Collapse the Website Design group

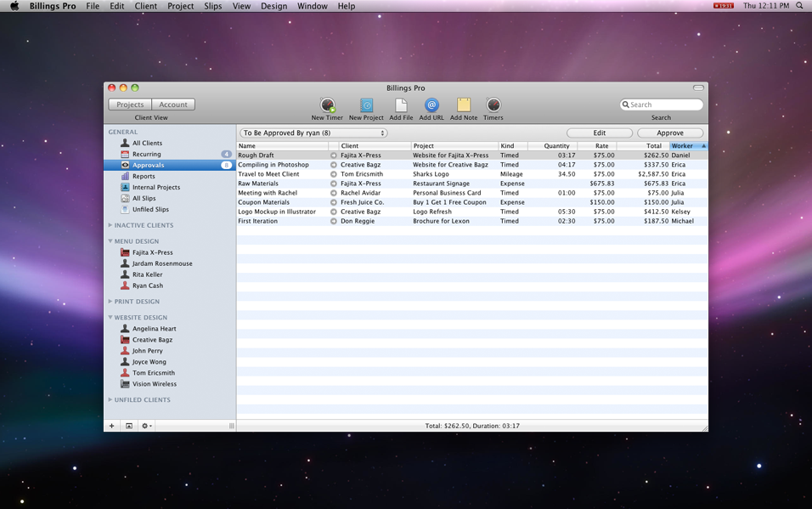110,317
